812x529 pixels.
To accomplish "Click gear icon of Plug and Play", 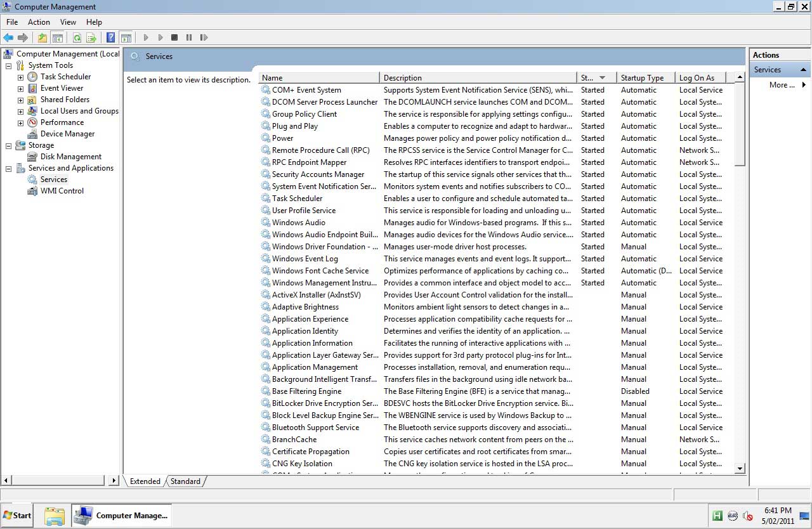I will [266, 126].
